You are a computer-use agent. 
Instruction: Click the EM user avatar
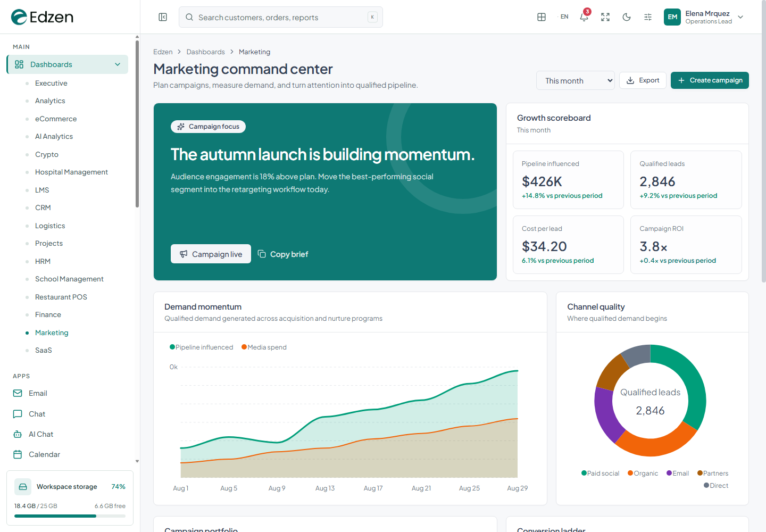coord(672,17)
